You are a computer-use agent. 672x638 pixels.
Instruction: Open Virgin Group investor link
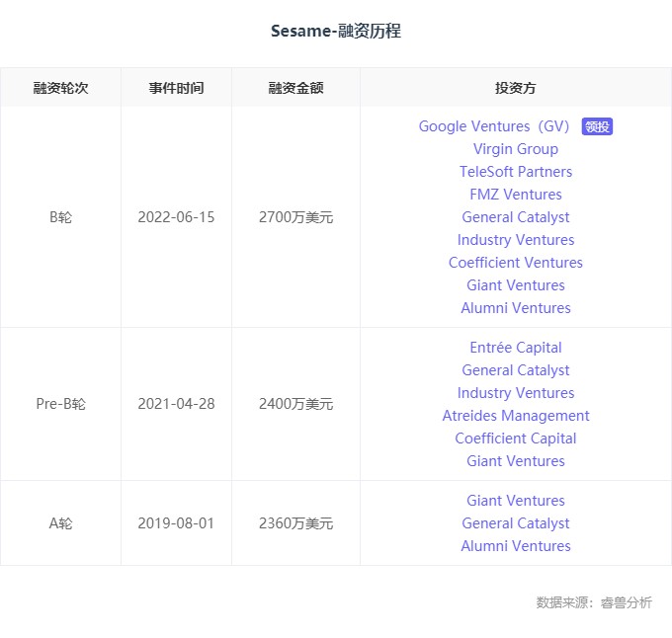point(516,149)
